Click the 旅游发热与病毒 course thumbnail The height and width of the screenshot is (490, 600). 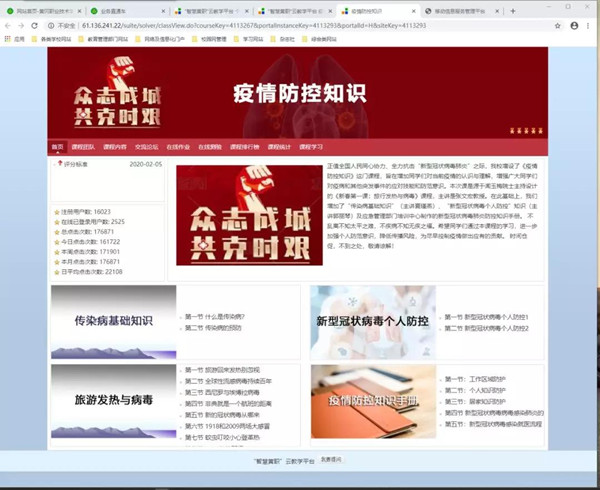pos(113,400)
